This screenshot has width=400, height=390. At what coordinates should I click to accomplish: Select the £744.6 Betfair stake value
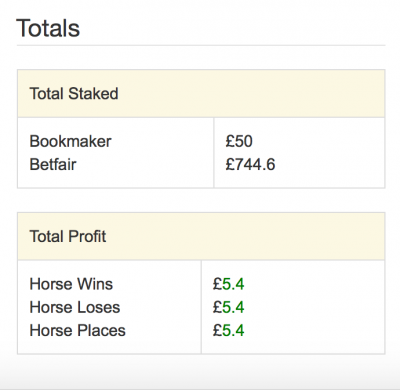click(250, 165)
